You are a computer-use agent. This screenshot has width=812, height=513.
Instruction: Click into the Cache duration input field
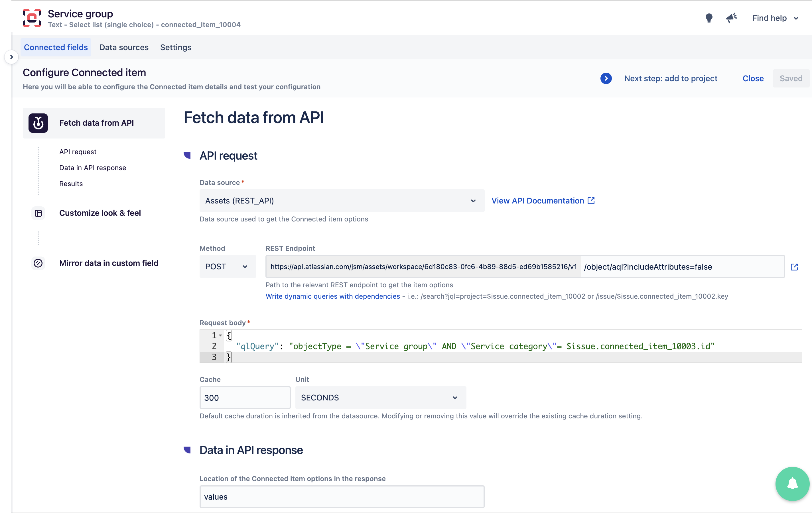click(x=245, y=398)
